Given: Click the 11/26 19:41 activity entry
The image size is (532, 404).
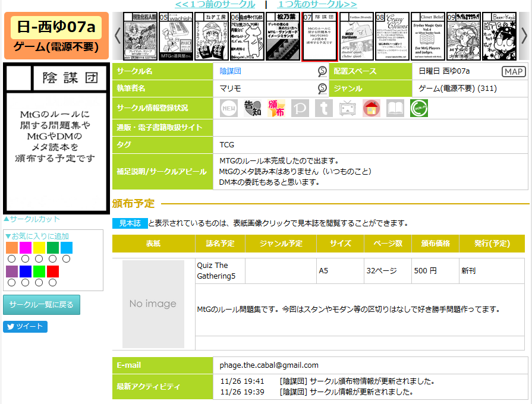Looking at the screenshot, I should (328, 381).
